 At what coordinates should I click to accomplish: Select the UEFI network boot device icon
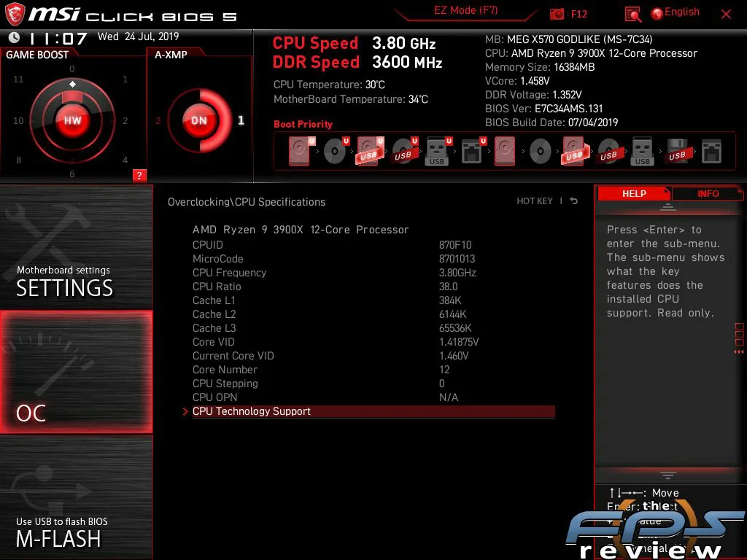coord(473,151)
